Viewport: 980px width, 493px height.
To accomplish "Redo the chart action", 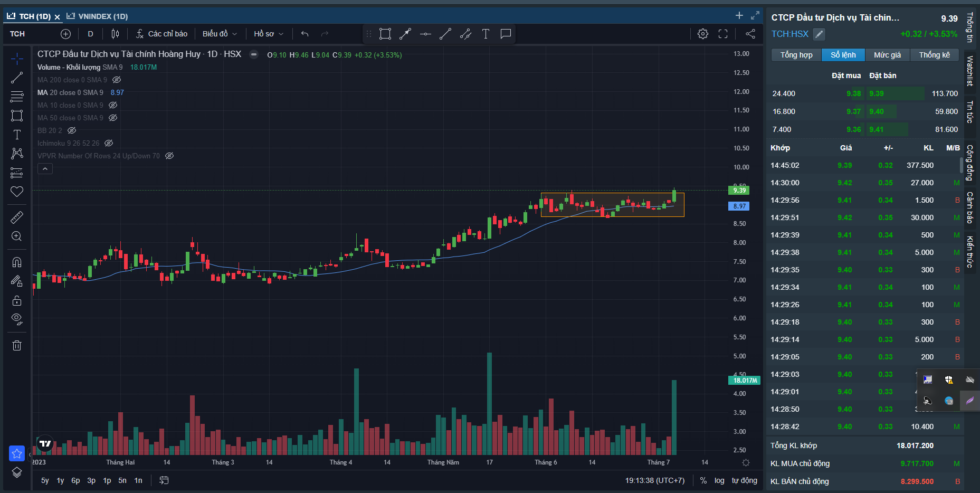I will pyautogui.click(x=325, y=34).
